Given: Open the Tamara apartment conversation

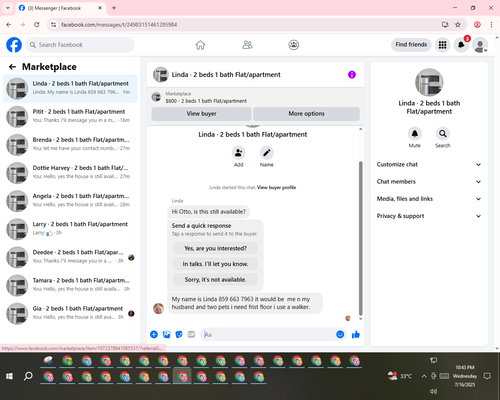Looking at the screenshot, I should click(x=70, y=285).
